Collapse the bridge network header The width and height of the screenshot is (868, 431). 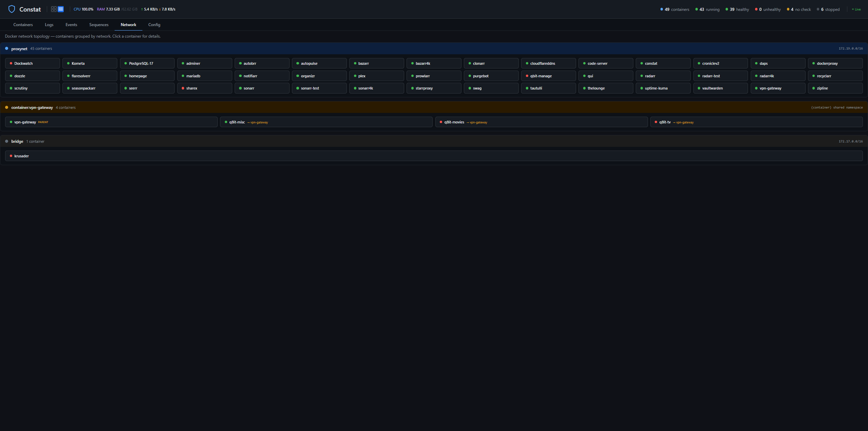434,141
